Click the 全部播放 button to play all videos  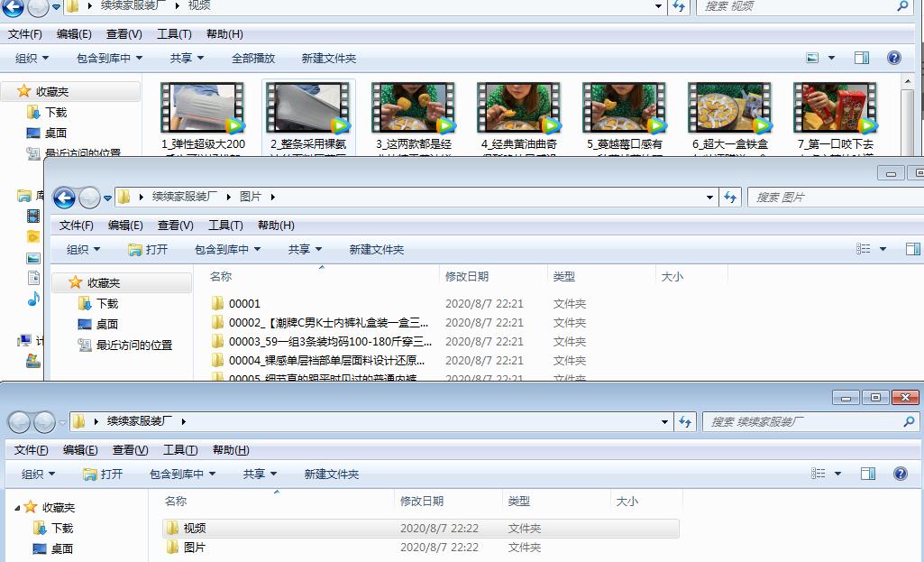pyautogui.click(x=253, y=57)
